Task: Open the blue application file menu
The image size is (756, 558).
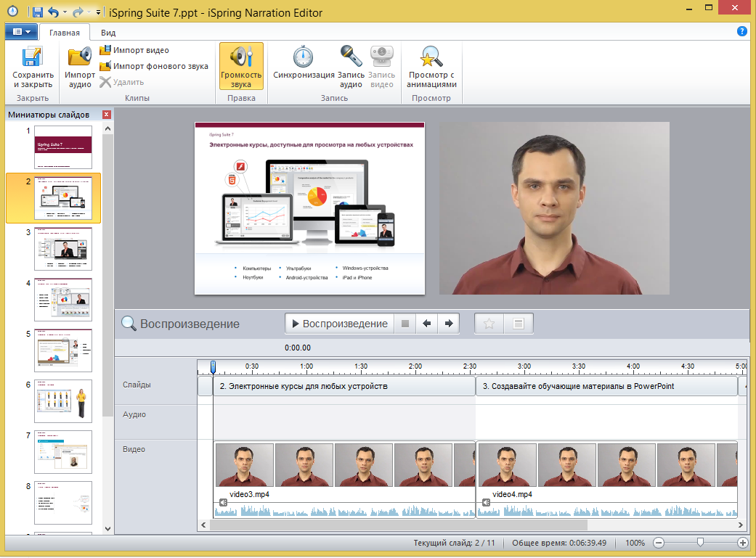Action: [21, 32]
